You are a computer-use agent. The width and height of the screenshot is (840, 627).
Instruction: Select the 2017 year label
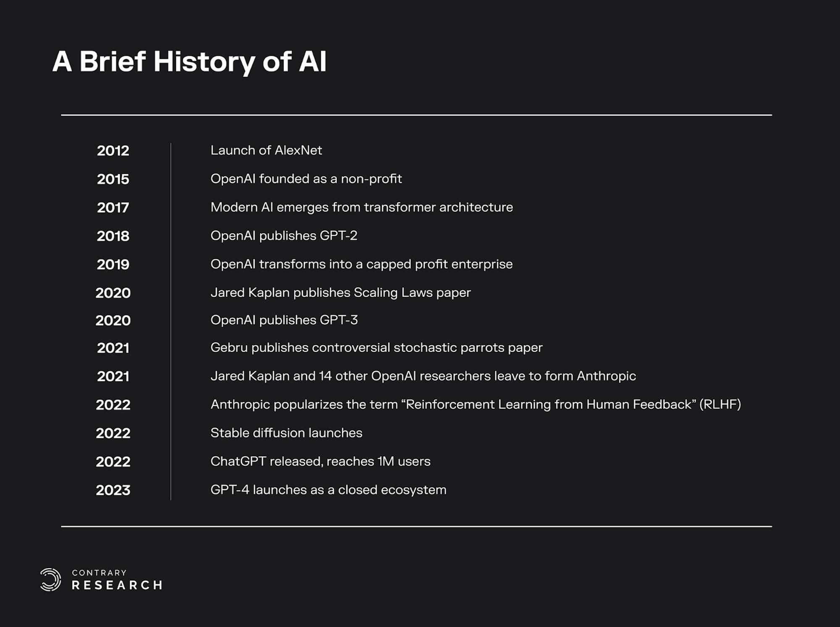[x=113, y=207]
